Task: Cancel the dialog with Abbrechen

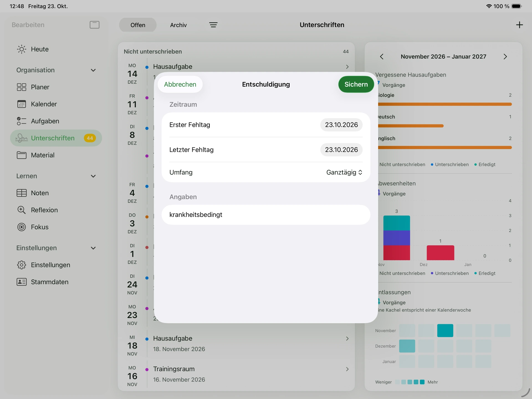Action: 180,84
